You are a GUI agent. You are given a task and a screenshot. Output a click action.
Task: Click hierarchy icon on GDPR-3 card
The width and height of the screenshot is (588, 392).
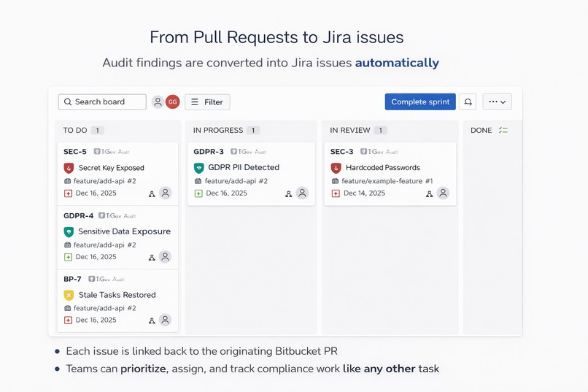(288, 194)
